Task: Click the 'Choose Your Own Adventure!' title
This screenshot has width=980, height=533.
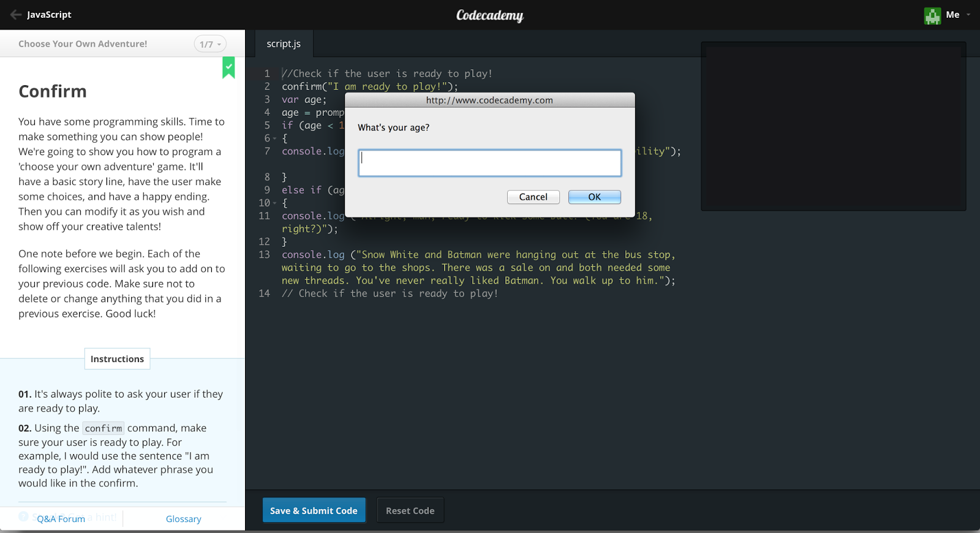Action: [x=83, y=44]
